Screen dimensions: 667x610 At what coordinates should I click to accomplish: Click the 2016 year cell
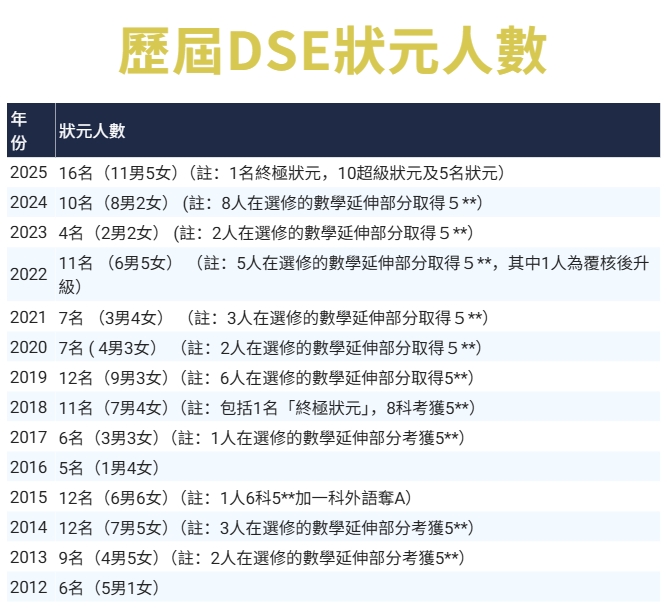pyautogui.click(x=31, y=467)
